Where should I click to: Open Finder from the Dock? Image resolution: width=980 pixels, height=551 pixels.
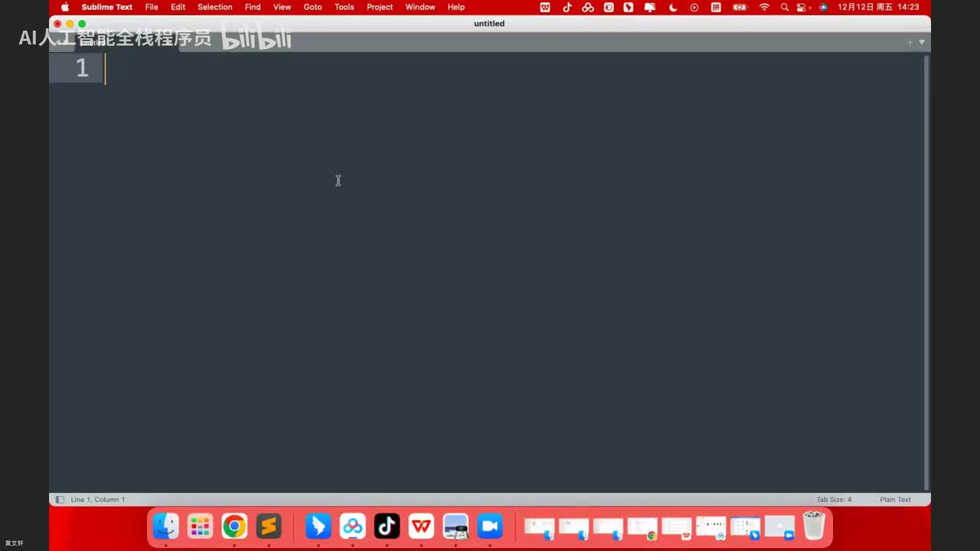click(x=166, y=527)
